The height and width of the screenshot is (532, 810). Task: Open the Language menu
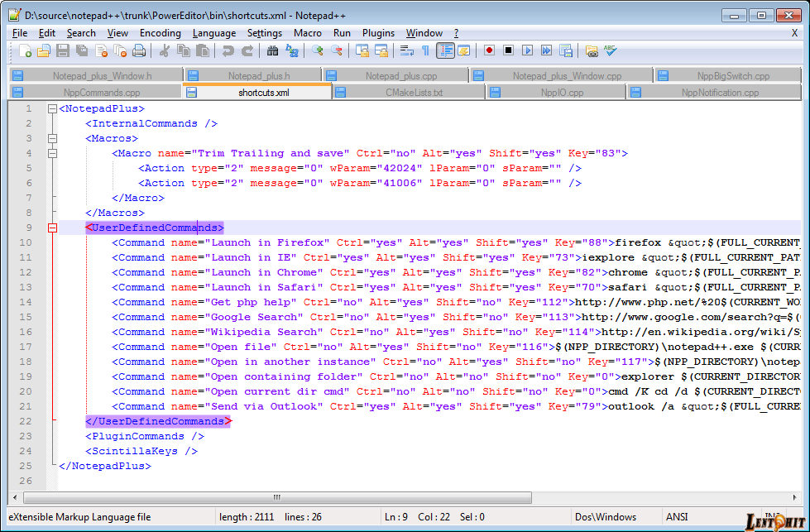[x=213, y=33]
